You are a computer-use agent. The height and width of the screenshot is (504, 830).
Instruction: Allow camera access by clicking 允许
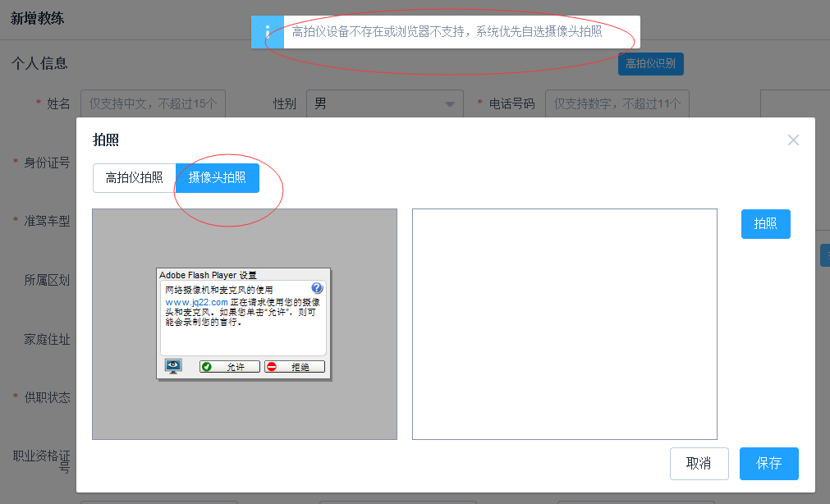228,366
